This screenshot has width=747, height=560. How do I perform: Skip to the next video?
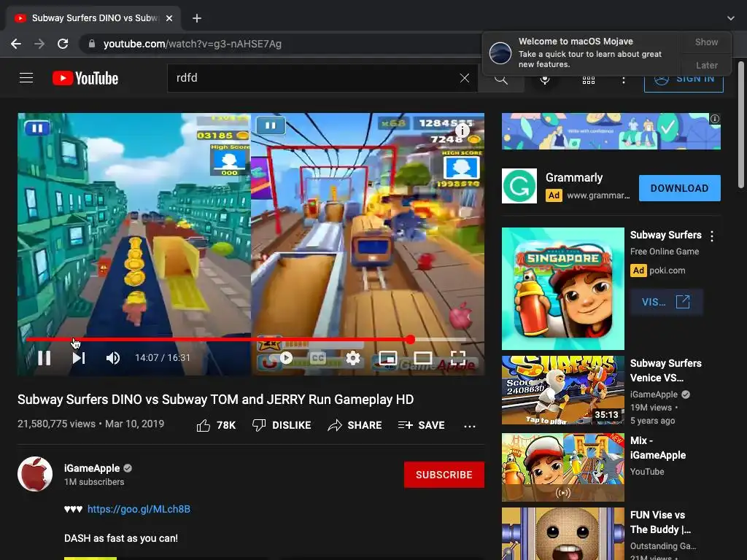pyautogui.click(x=79, y=357)
